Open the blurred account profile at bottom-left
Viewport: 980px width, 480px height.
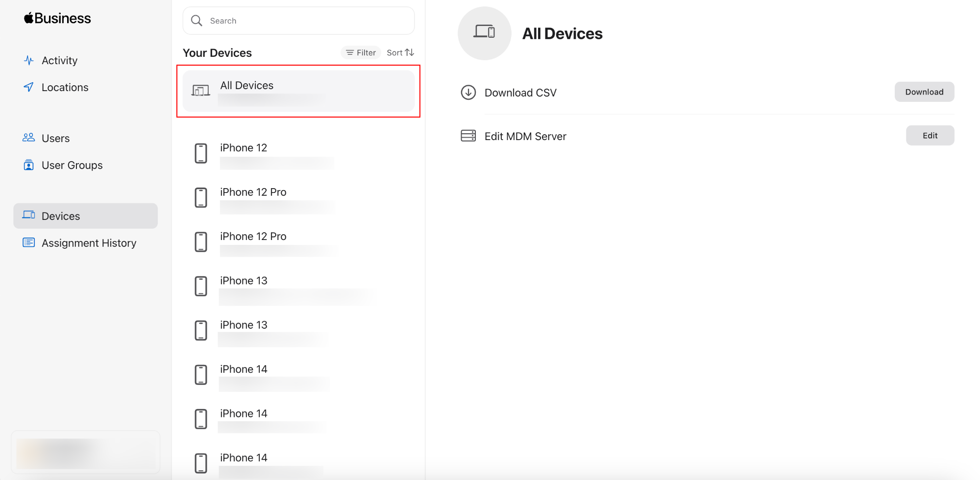86,452
